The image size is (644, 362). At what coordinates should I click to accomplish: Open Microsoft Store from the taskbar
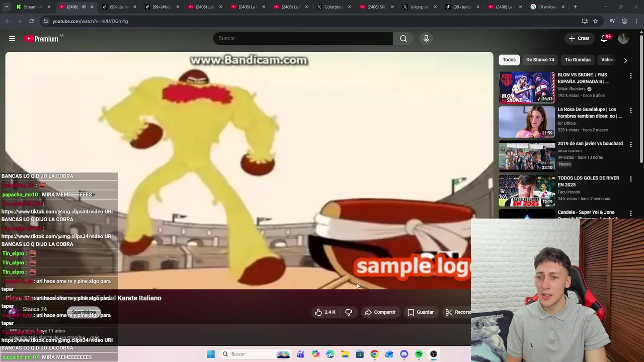360,354
